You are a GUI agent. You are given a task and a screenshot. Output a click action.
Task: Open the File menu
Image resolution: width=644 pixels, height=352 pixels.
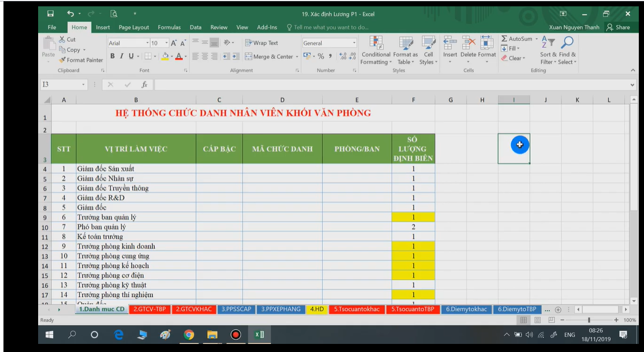52,27
